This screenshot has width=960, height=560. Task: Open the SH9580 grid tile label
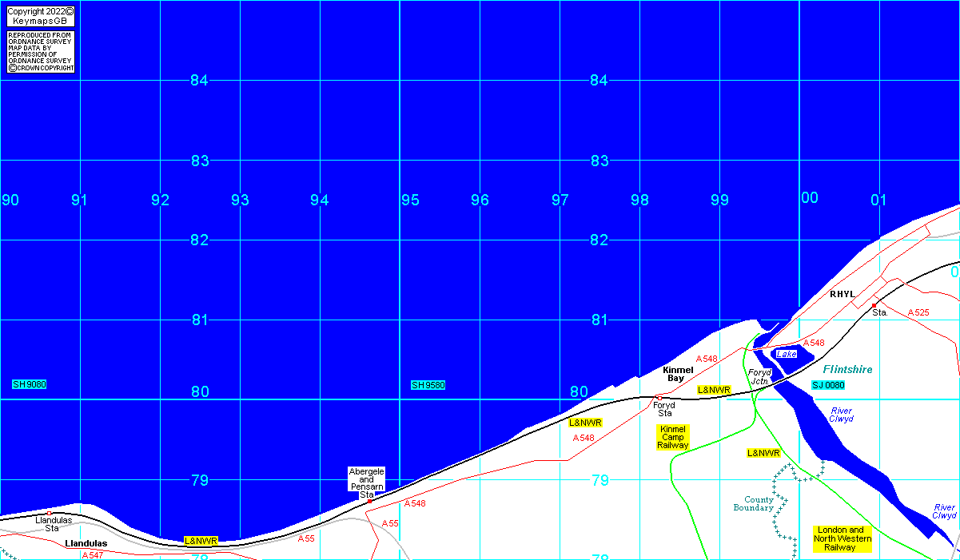(428, 385)
